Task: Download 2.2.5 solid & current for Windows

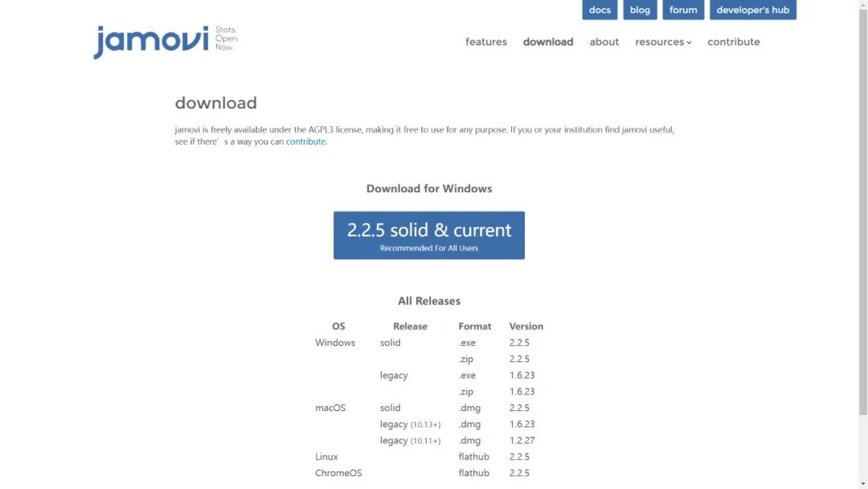Action: point(429,236)
